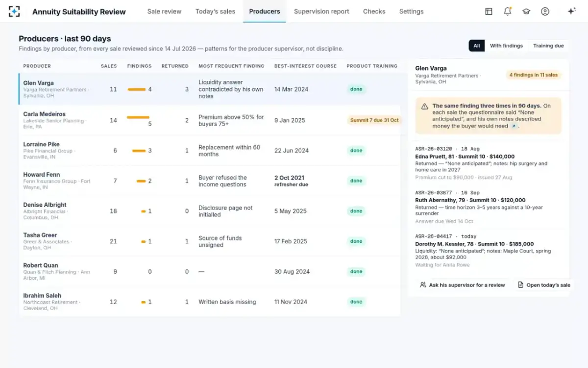Filter to Training due producers
This screenshot has width=588, height=368.
coord(548,46)
